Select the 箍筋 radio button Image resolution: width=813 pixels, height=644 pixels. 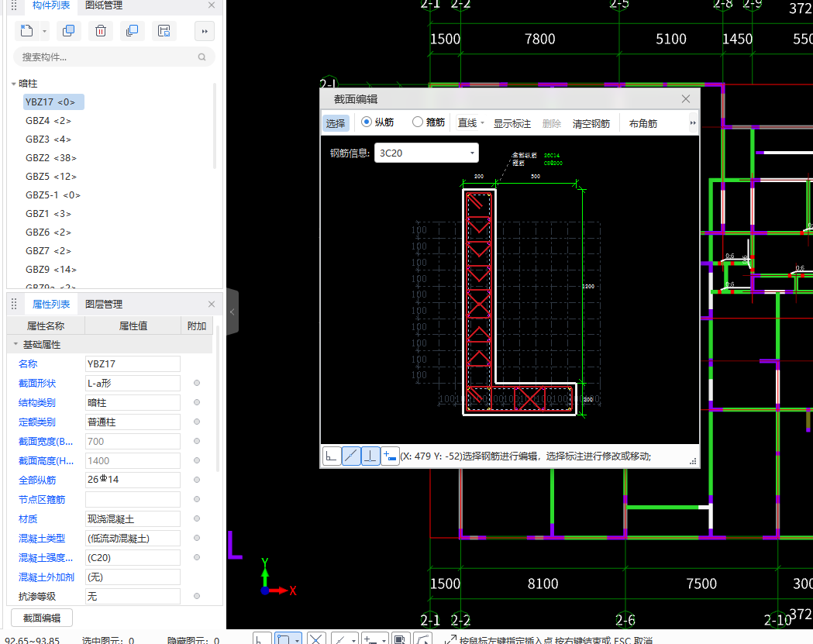(418, 122)
